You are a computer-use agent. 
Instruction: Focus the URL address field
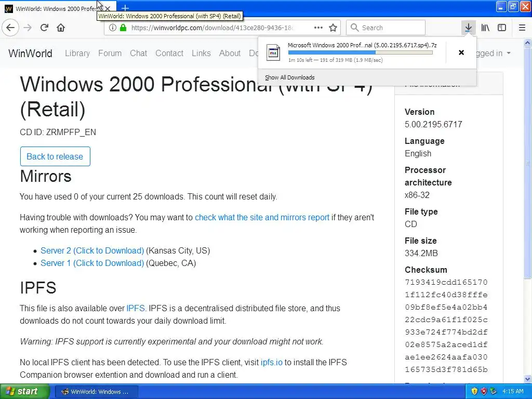(x=212, y=28)
